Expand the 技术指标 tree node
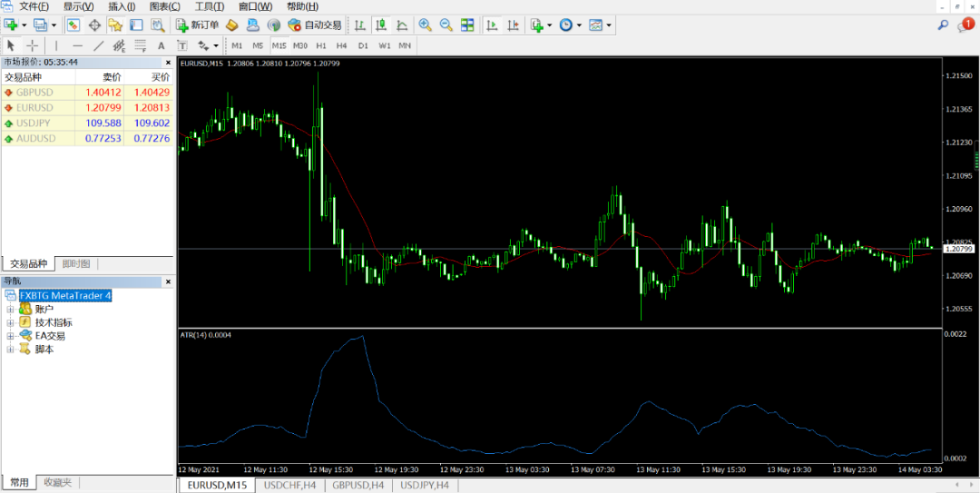Viewport: 980px width, 493px height. (x=10, y=323)
